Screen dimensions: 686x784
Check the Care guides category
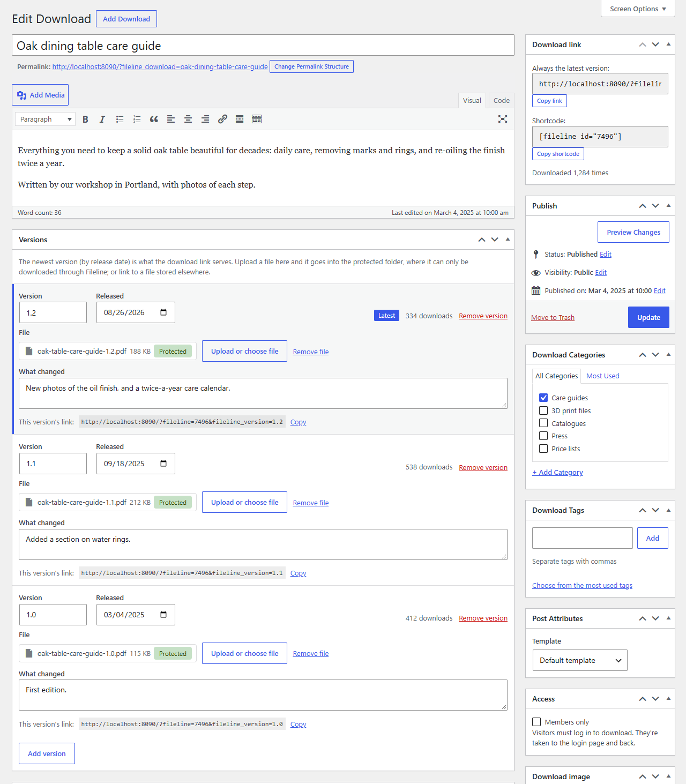coord(543,398)
